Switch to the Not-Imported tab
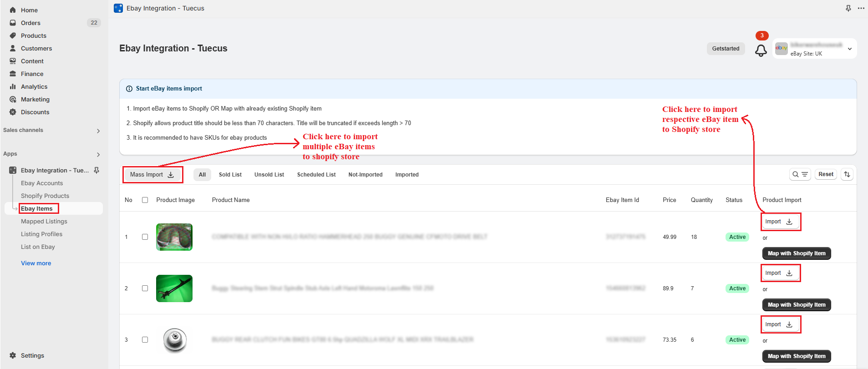This screenshot has height=369, width=868. tap(365, 175)
